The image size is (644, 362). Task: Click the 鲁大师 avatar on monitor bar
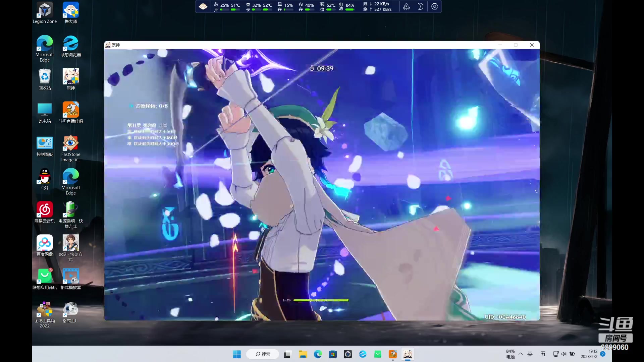click(x=203, y=6)
